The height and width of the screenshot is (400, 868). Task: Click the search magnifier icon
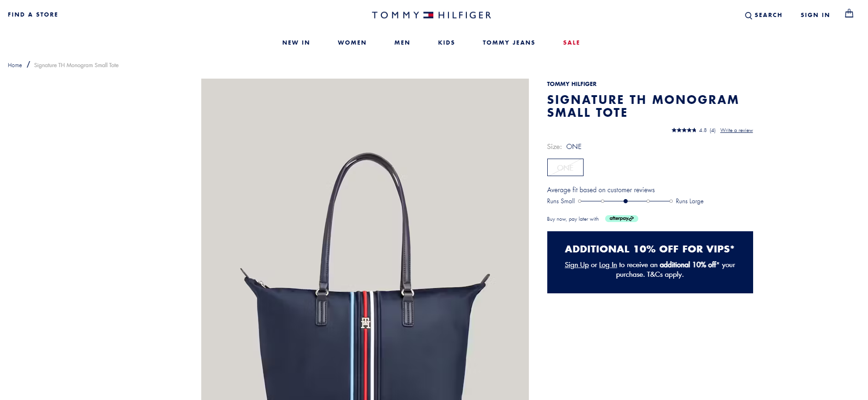(x=749, y=16)
